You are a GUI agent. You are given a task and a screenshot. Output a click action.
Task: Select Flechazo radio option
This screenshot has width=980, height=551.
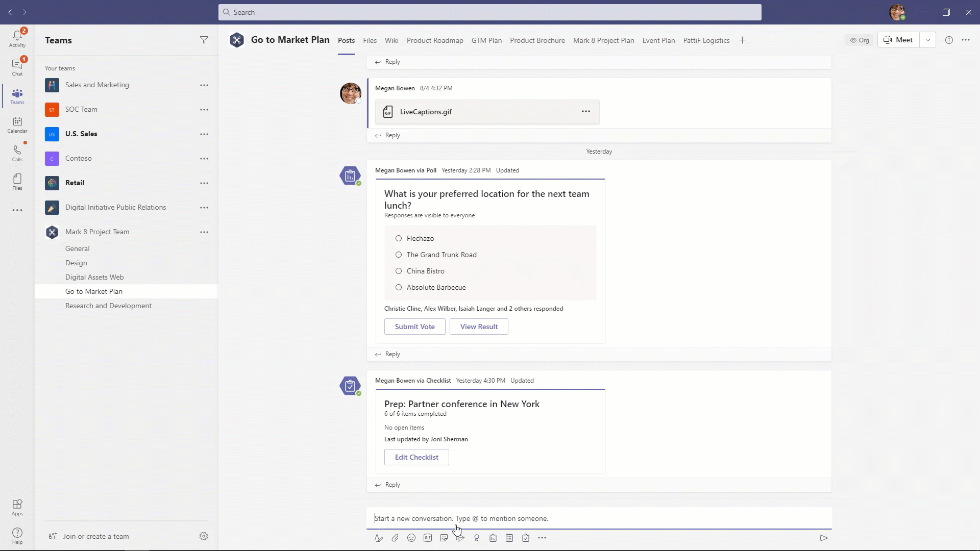click(399, 238)
